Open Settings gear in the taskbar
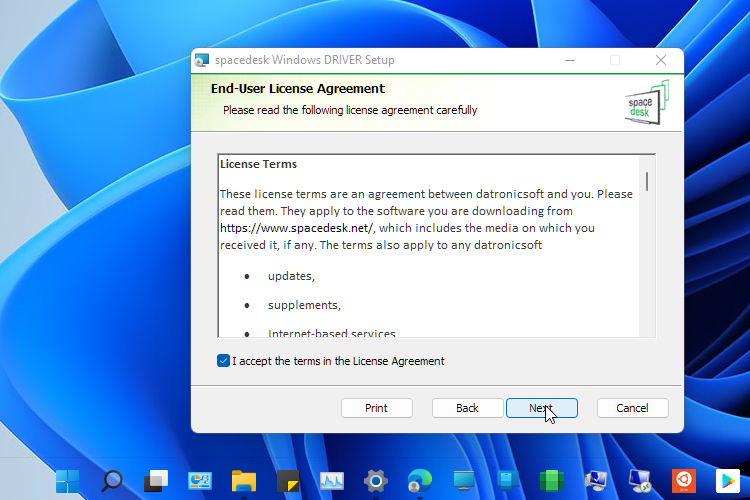 (376, 481)
